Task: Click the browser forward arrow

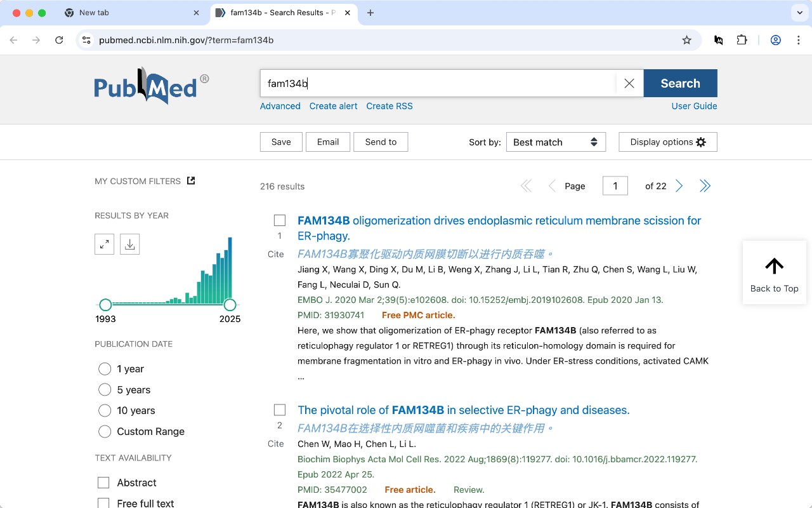Action: pos(36,40)
